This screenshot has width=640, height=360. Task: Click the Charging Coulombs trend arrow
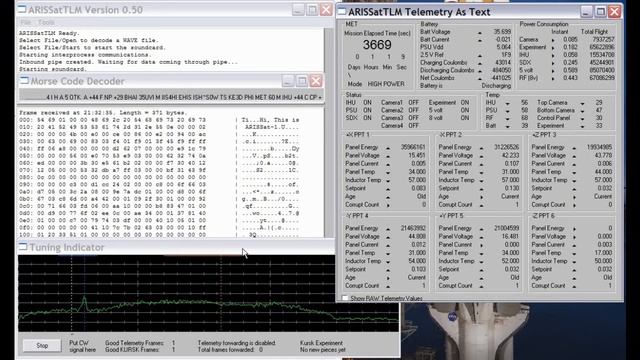pyautogui.click(x=480, y=63)
